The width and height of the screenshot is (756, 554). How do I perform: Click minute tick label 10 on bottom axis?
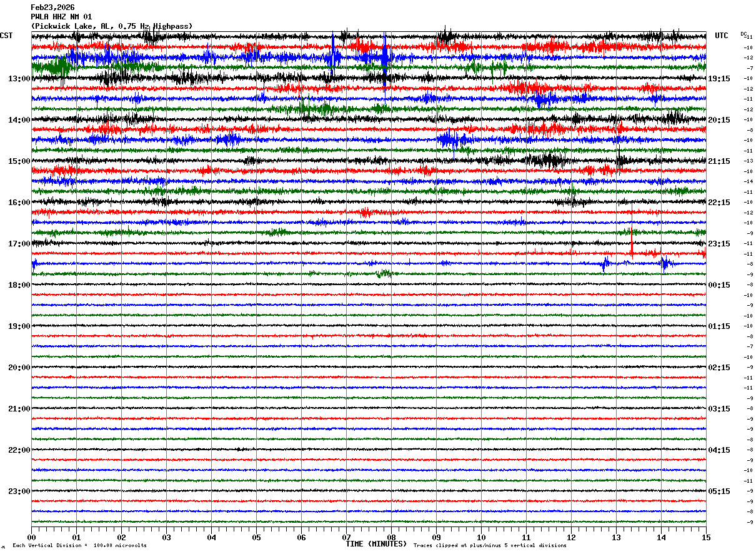[x=481, y=537]
